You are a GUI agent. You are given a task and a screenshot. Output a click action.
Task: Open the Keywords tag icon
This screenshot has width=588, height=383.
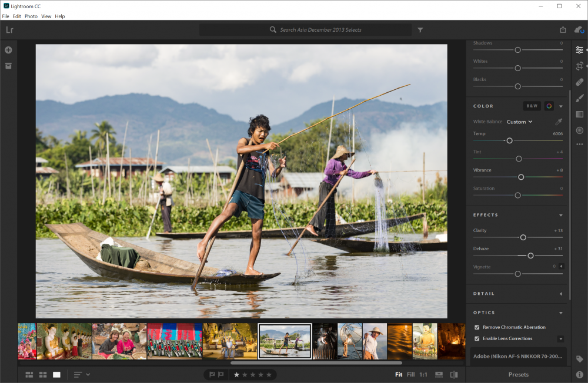pyautogui.click(x=579, y=359)
